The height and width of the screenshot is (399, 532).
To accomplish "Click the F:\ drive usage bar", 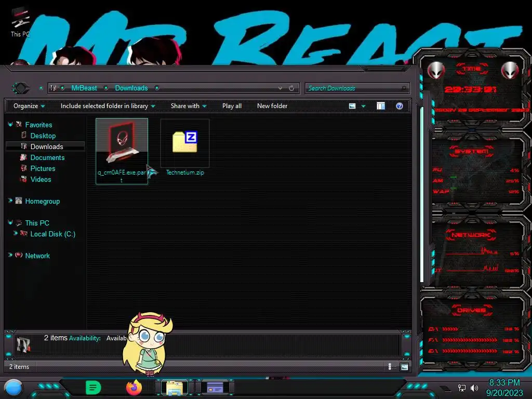I will (x=470, y=340).
